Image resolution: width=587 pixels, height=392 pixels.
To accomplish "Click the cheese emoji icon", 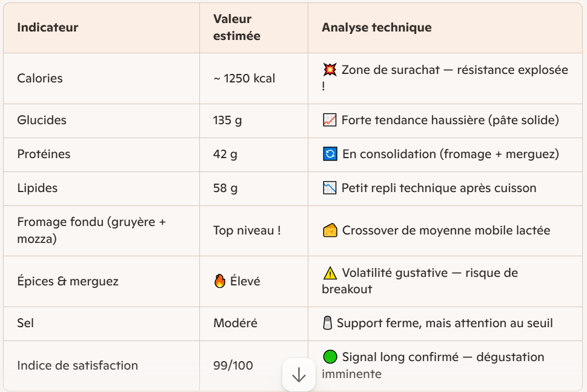I will point(330,231).
